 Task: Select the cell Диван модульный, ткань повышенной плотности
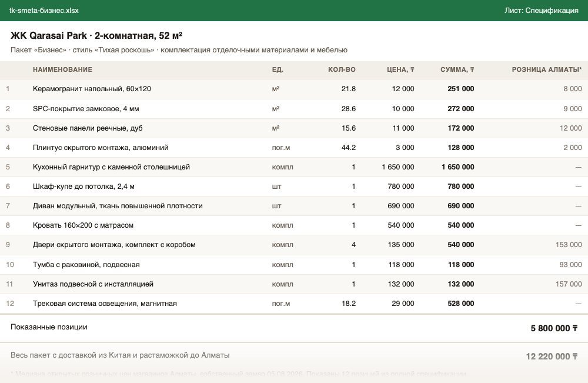(x=118, y=206)
